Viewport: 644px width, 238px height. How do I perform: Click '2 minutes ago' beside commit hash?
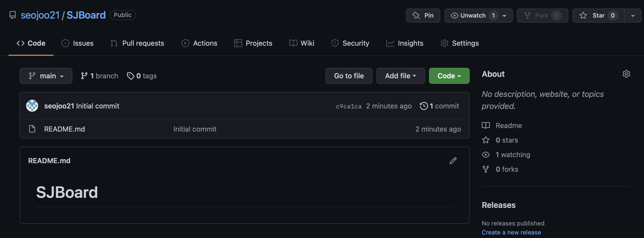[x=389, y=106]
